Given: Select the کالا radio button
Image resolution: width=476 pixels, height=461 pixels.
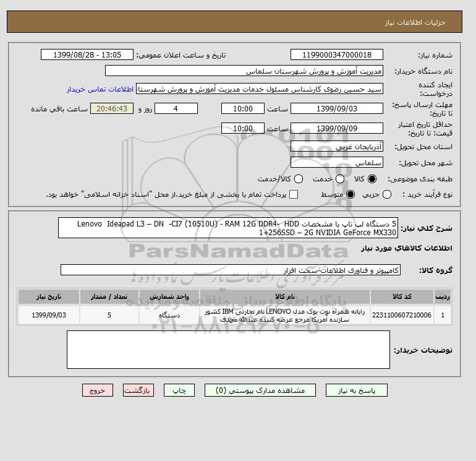Looking at the screenshot, I should tap(372, 179).
